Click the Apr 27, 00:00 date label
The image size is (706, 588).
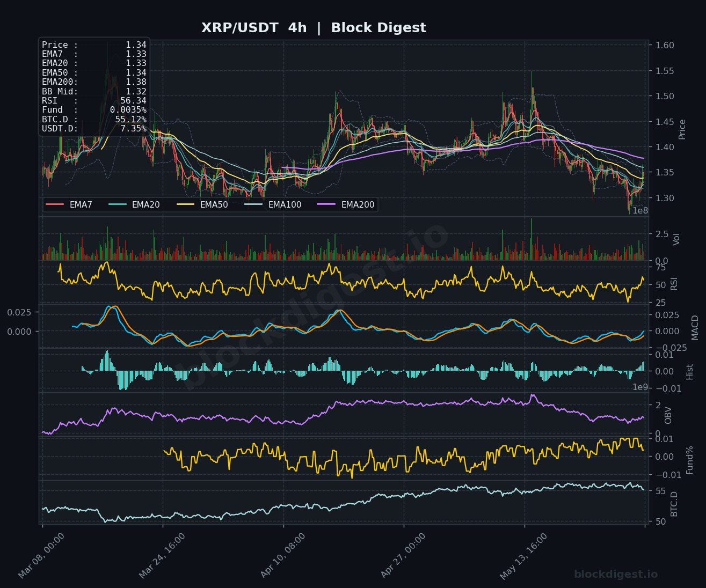403,555
